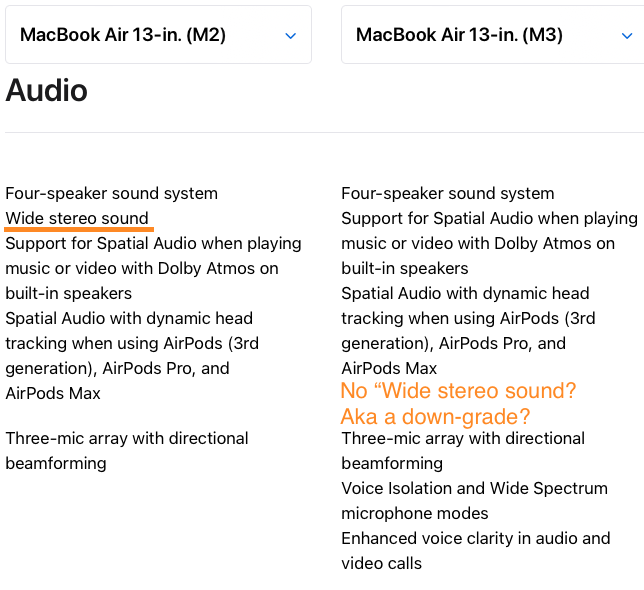Click the orange "Aka a down-grade?" annotation
The image size is (644, 590).
[435, 416]
